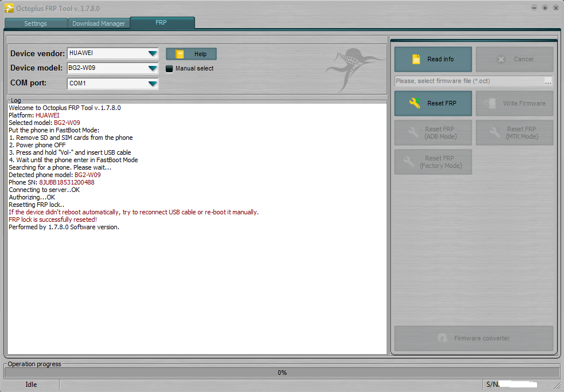Click 'Press and hold Vol-' instruction line

point(70,152)
